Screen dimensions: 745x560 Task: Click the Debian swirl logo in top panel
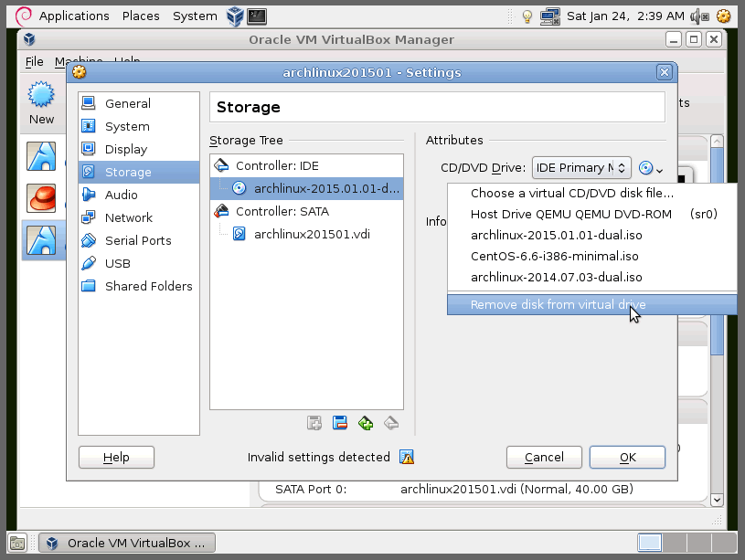(x=23, y=16)
